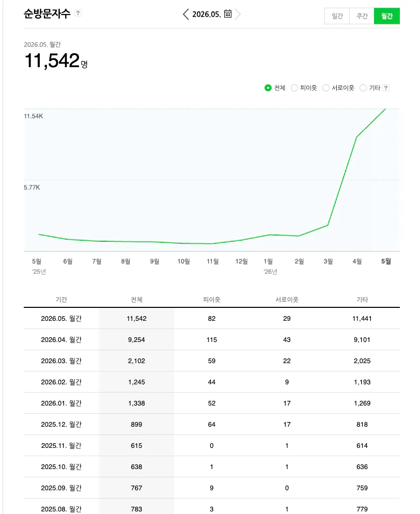
Task: Click the 피이웃 table column header
Action: 212,299
